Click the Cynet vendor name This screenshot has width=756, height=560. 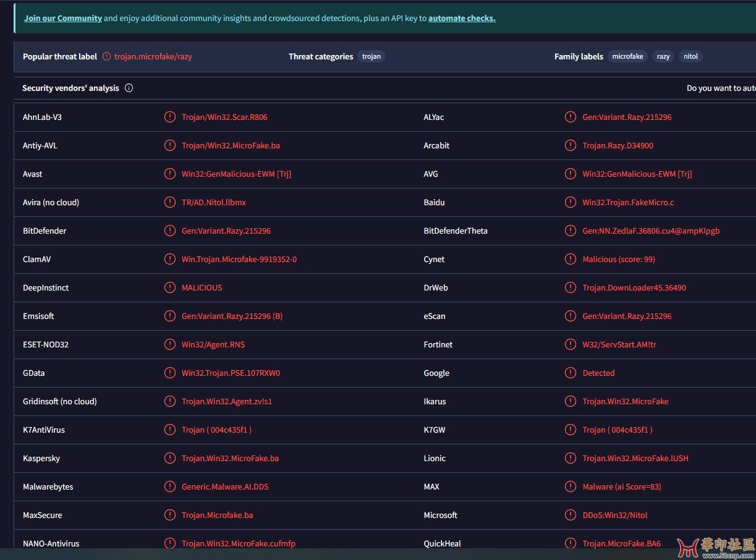(434, 259)
